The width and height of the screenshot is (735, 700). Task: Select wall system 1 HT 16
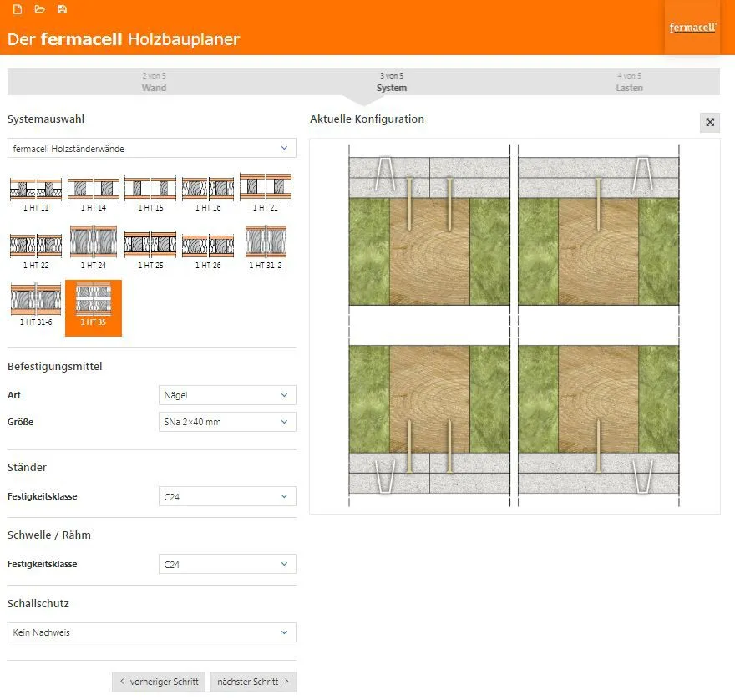tap(208, 193)
